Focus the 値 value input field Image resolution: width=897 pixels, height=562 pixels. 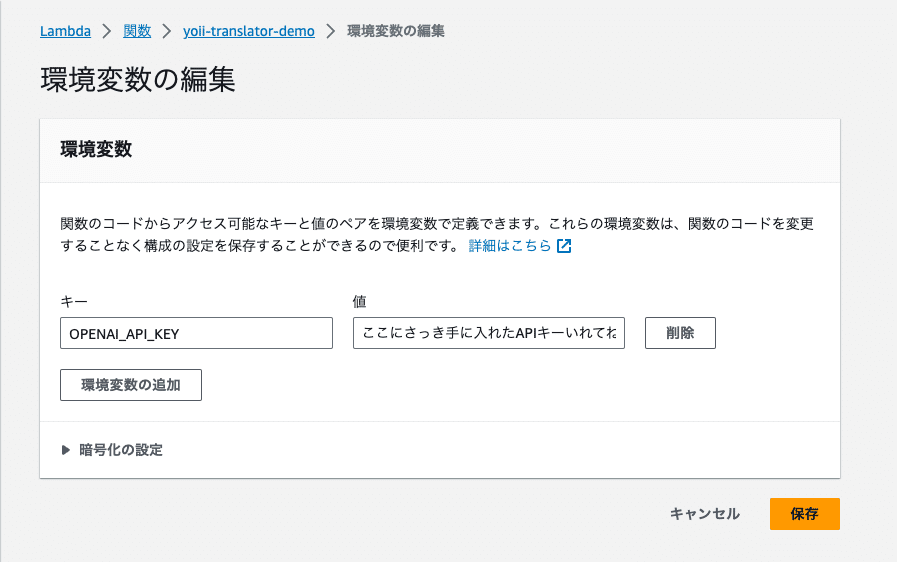click(489, 333)
